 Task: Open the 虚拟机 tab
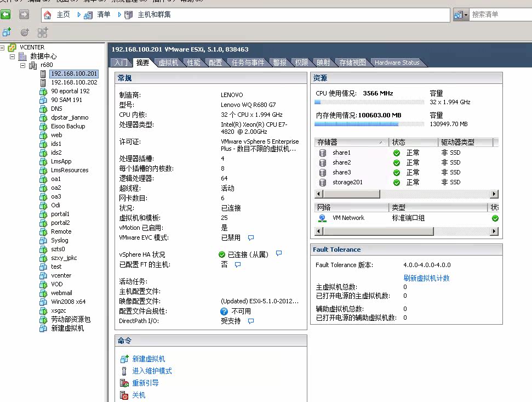coord(168,63)
